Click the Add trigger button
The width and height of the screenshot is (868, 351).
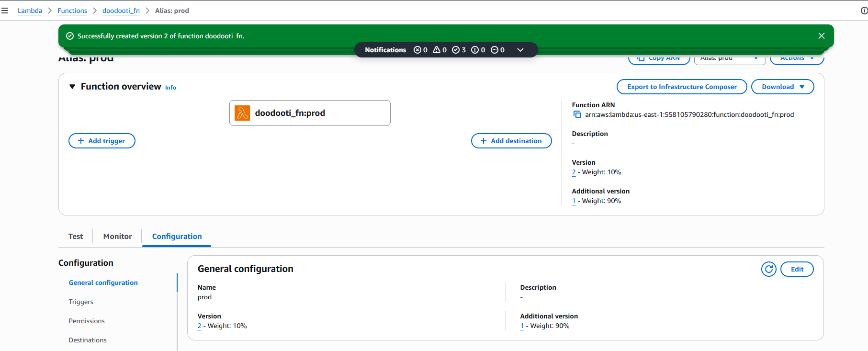tap(102, 141)
